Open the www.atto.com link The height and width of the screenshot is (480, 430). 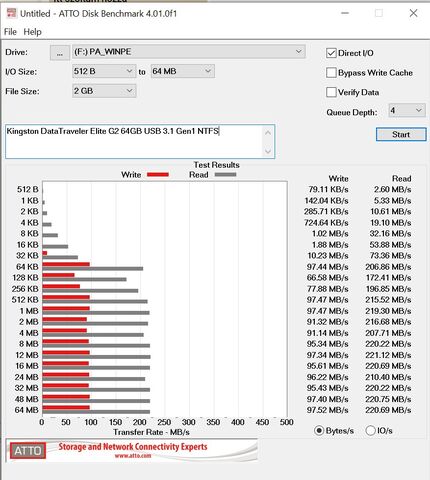[133, 456]
